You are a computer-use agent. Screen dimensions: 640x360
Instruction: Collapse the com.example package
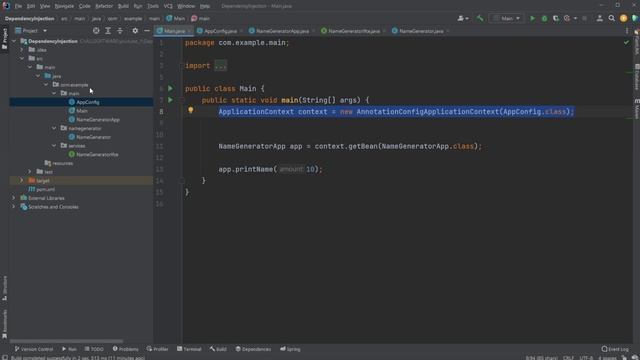point(46,84)
